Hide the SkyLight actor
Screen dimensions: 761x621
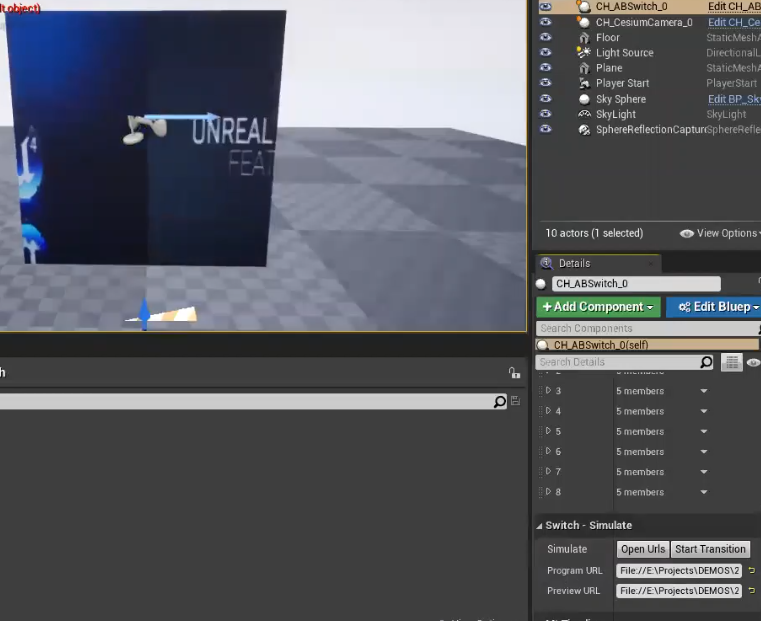(x=546, y=114)
